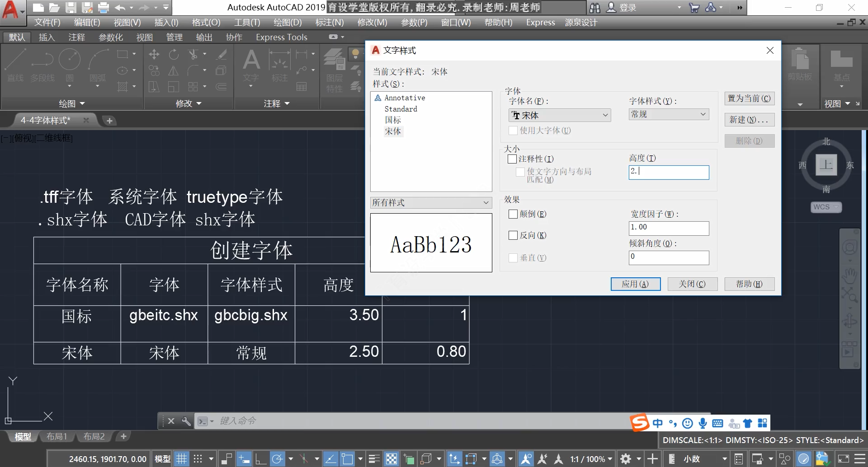Open the All styles (所有样式) filter dropdown
The image size is (868, 467).
(431, 203)
